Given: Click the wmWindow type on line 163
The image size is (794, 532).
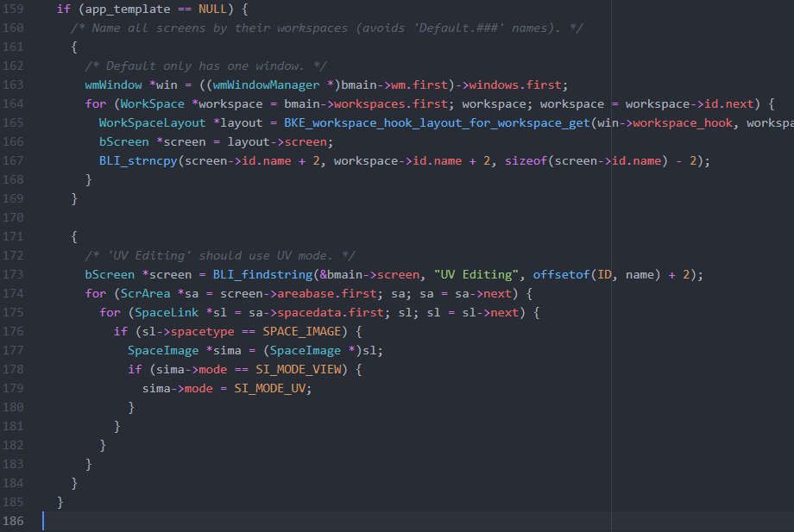Looking at the screenshot, I should point(113,85).
